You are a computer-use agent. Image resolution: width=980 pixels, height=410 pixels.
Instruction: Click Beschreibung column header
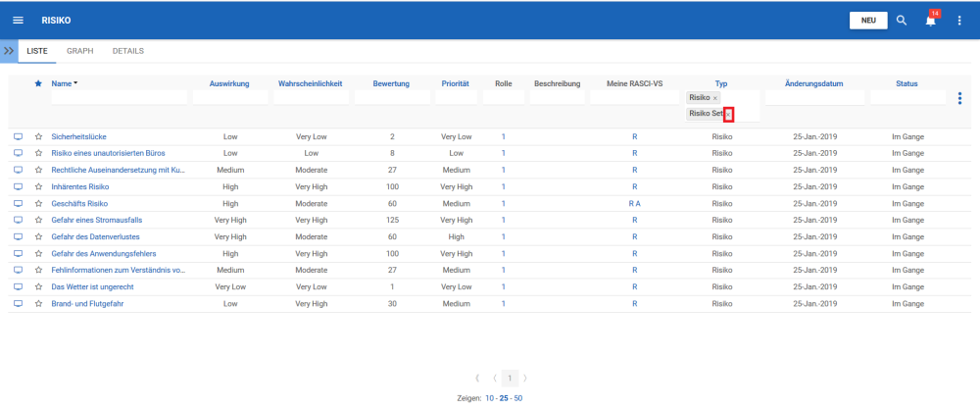[x=557, y=83]
